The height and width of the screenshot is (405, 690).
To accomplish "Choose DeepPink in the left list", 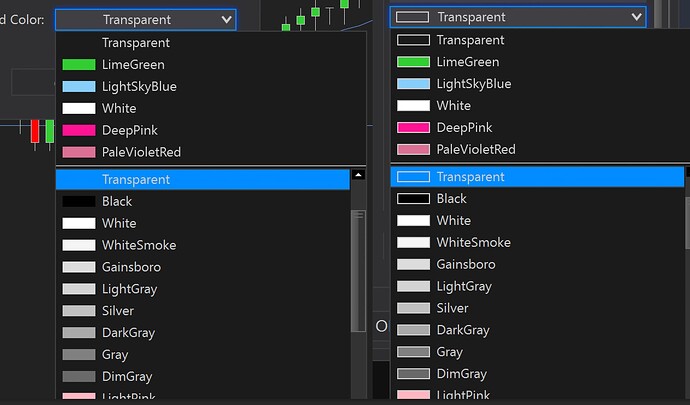I will 129,131.
